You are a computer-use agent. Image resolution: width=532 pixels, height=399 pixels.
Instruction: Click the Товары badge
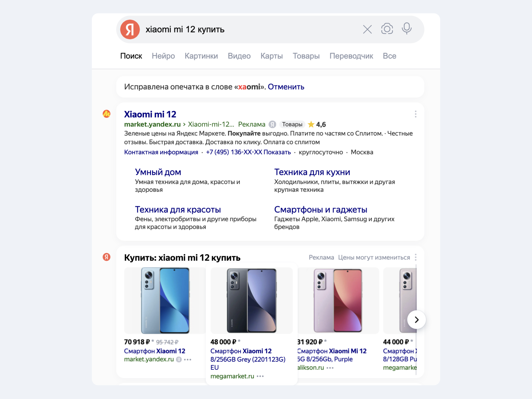[x=292, y=124]
